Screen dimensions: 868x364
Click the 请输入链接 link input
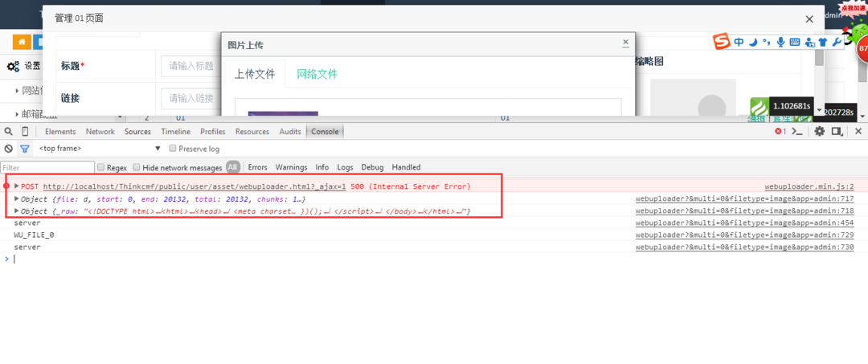[x=191, y=99]
